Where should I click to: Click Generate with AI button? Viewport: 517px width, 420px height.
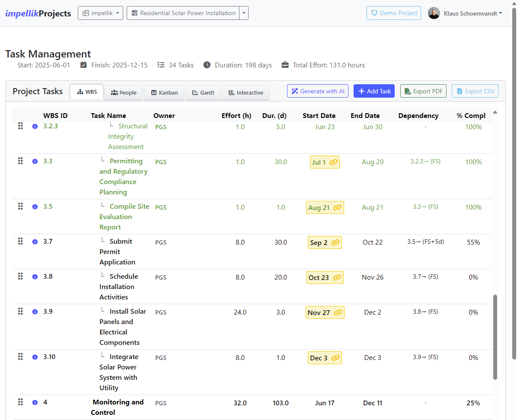pyautogui.click(x=318, y=91)
